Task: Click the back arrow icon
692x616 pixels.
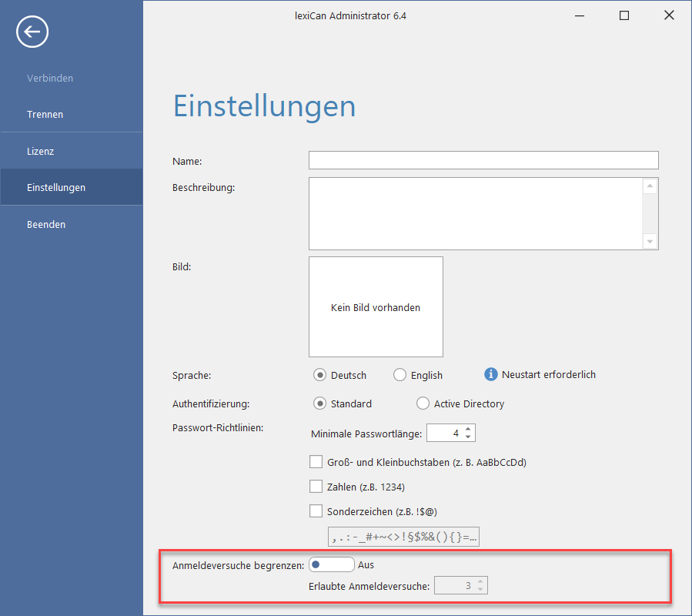Action: click(x=32, y=32)
